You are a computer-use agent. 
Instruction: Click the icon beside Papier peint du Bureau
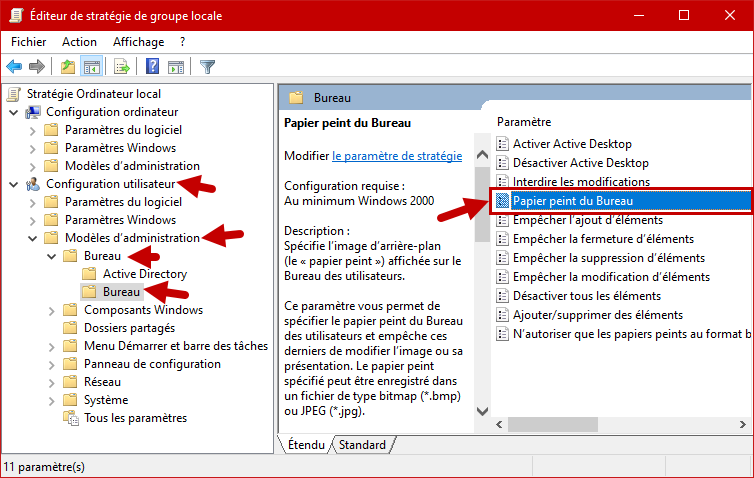503,201
